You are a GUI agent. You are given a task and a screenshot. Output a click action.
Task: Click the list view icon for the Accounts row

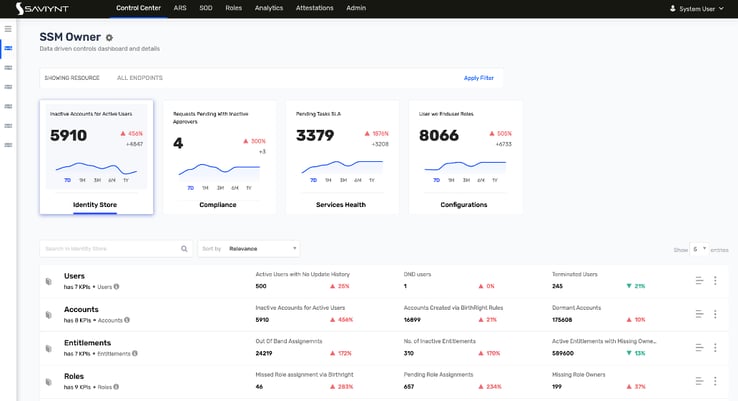pos(699,314)
